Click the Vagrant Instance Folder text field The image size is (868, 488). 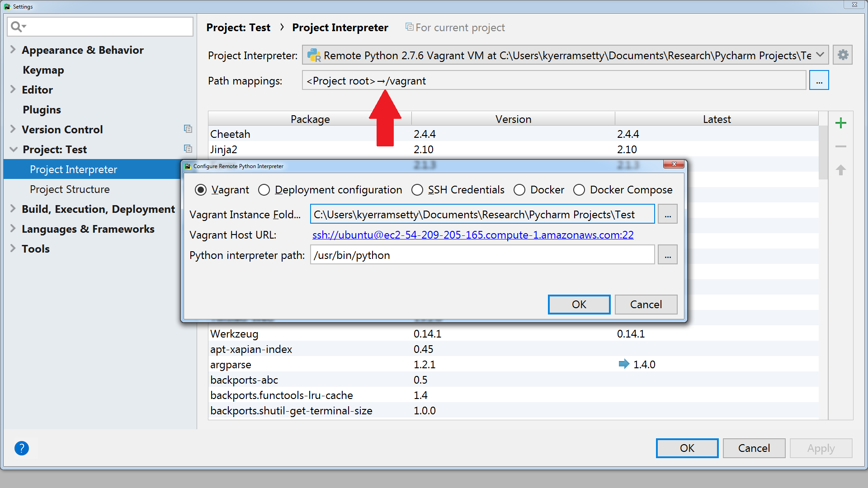pos(482,214)
